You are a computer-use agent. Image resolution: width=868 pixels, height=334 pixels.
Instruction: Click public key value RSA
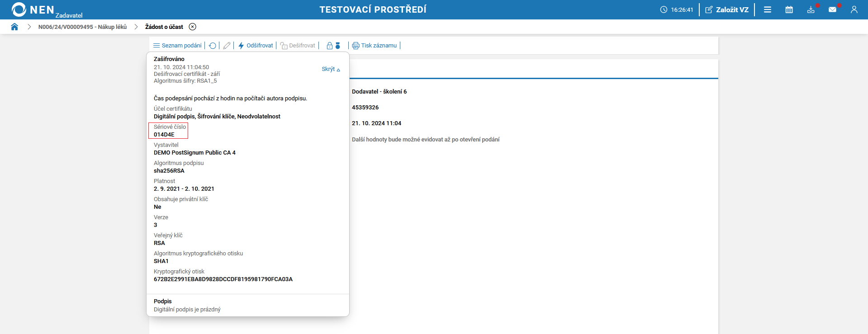click(159, 243)
